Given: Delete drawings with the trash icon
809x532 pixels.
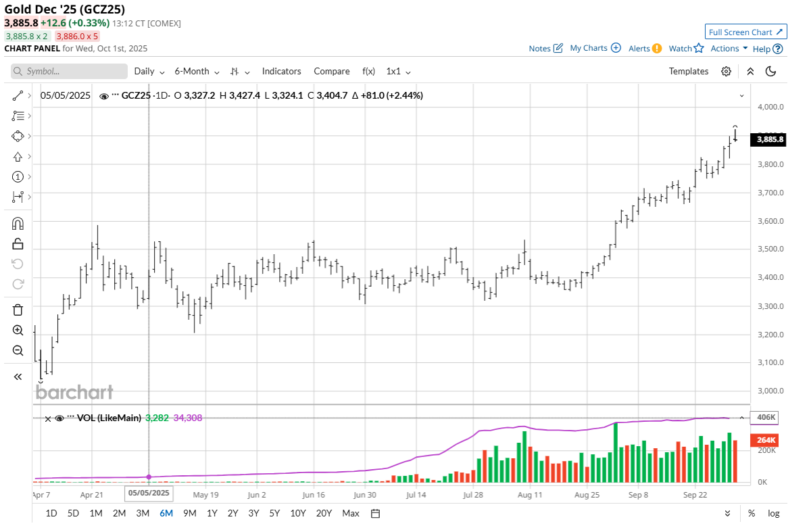Looking at the screenshot, I should tap(18, 310).
